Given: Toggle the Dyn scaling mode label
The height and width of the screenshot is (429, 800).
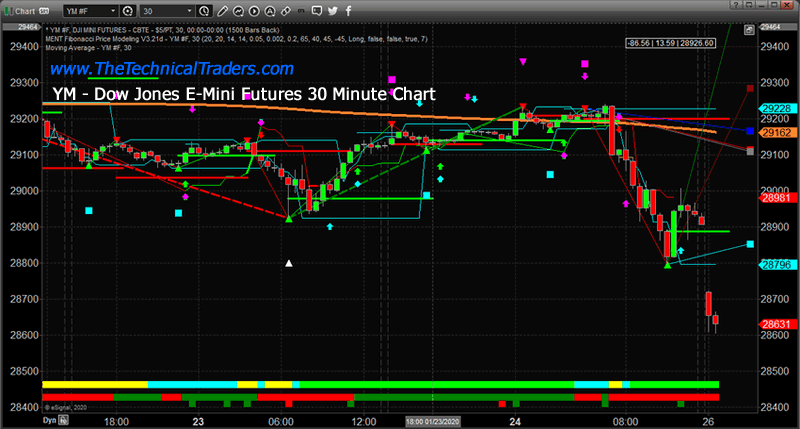Looking at the screenshot, I should click(49, 420).
